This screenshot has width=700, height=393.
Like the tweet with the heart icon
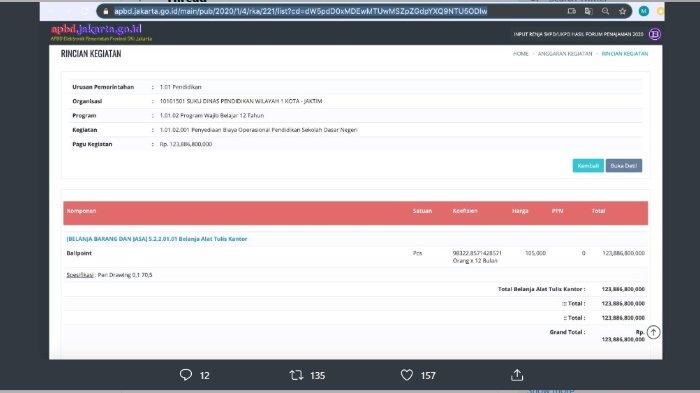(x=406, y=375)
